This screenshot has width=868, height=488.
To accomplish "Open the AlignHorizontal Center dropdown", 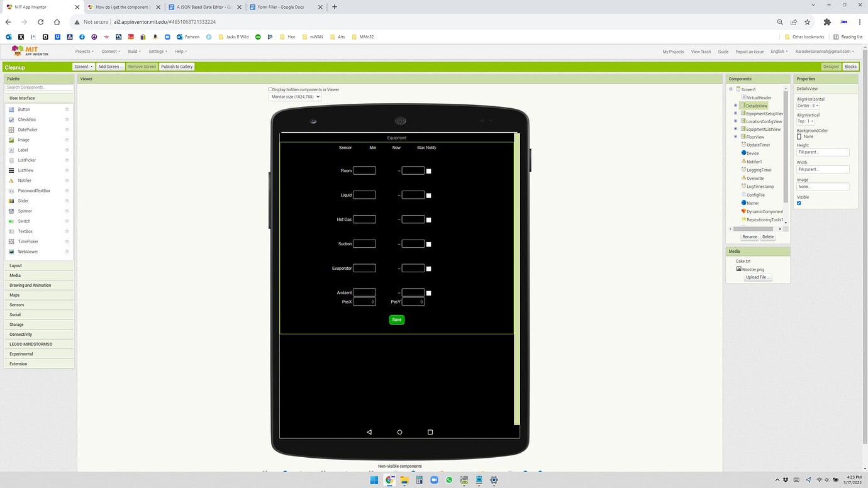I will tap(807, 105).
